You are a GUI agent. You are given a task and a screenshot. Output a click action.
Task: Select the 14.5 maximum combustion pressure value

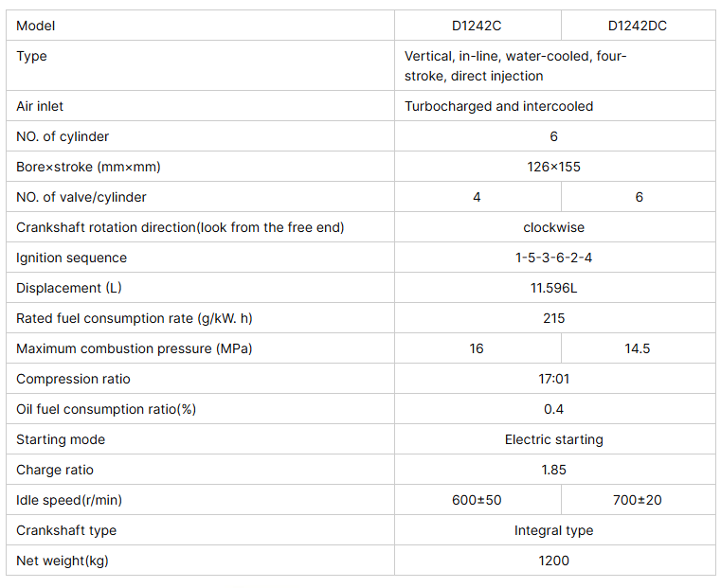(x=637, y=348)
